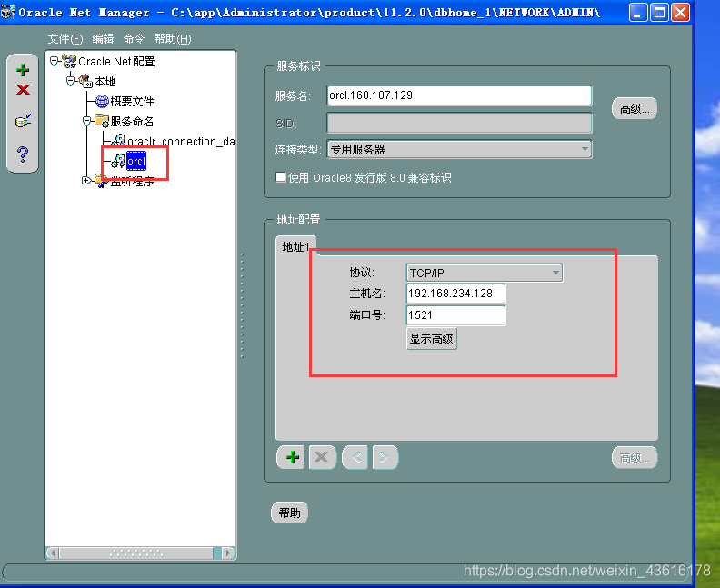Click tree panel horizontal scrollbar left arrow
The height and width of the screenshot is (588, 720).
pyautogui.click(x=53, y=553)
